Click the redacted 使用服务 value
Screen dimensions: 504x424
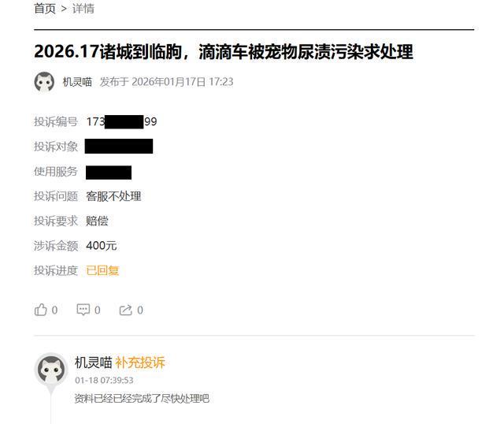(109, 173)
